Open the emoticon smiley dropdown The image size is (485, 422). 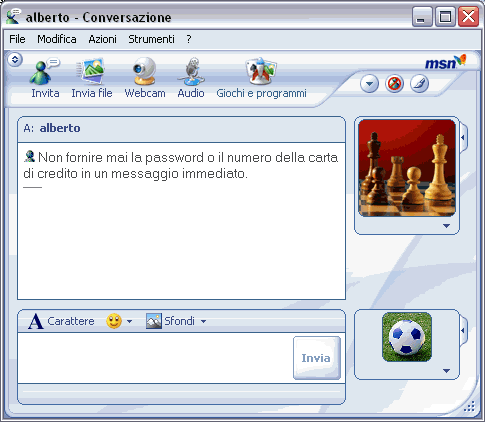point(130,321)
